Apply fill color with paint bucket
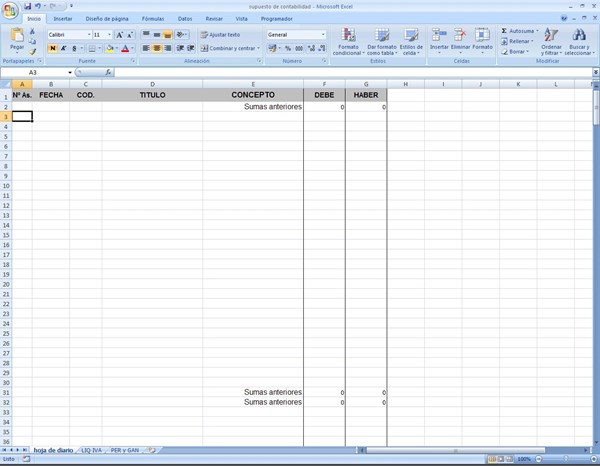This screenshot has width=600, height=466. pos(110,48)
